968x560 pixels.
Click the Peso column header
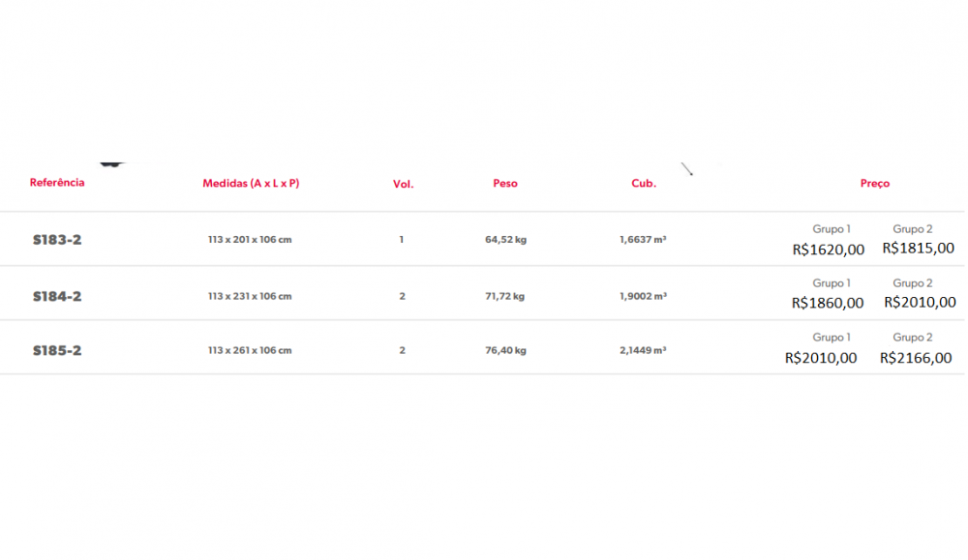[505, 183]
